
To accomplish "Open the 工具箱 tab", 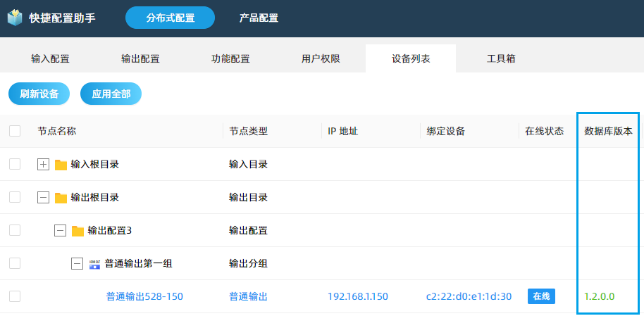I will tap(501, 58).
